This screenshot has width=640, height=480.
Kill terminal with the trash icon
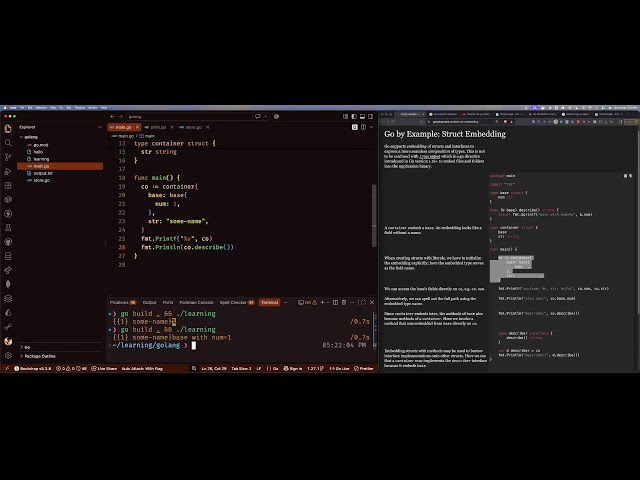coord(344,302)
